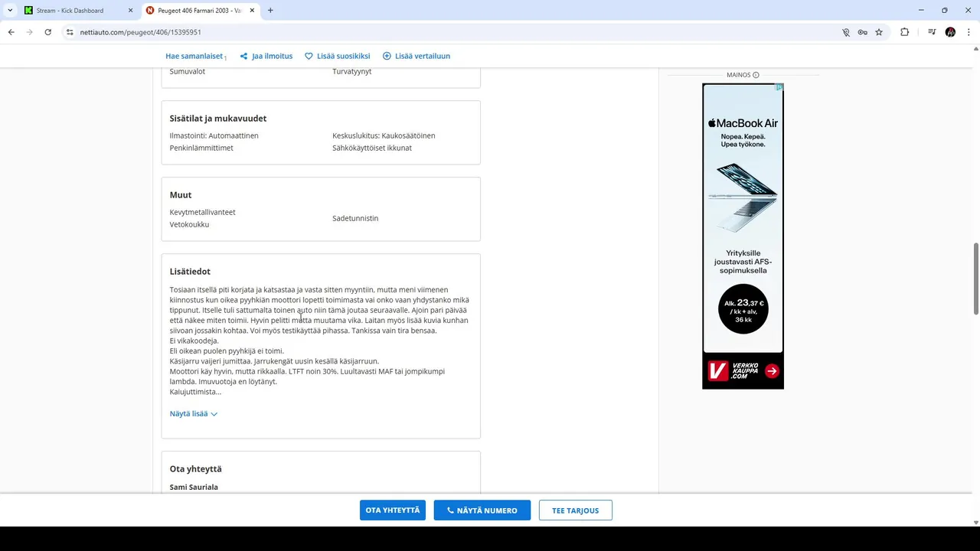Open browser extensions menu
Screen dimensions: 980x551
coord(905,32)
